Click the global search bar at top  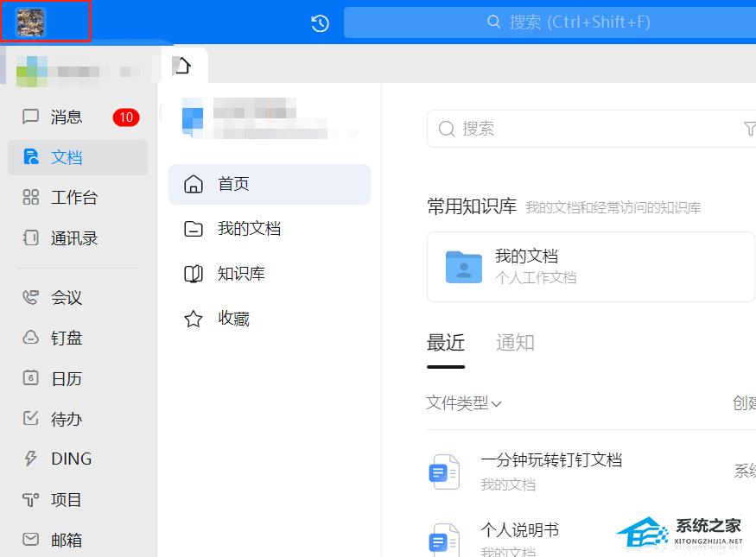coord(550,23)
